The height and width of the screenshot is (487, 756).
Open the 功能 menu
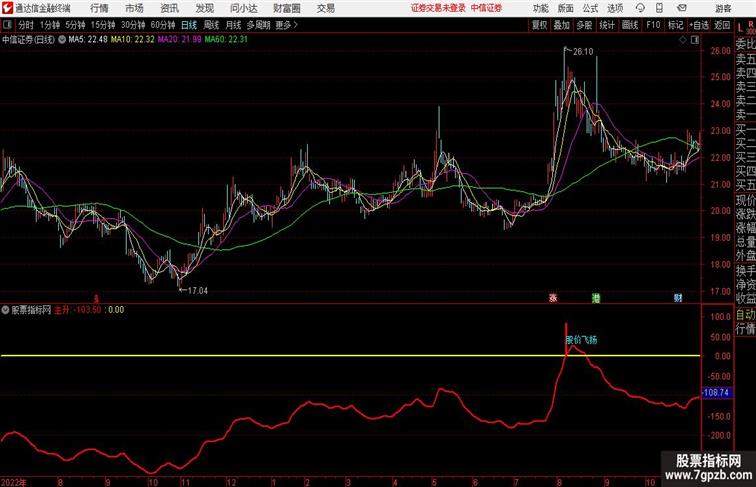[540, 8]
